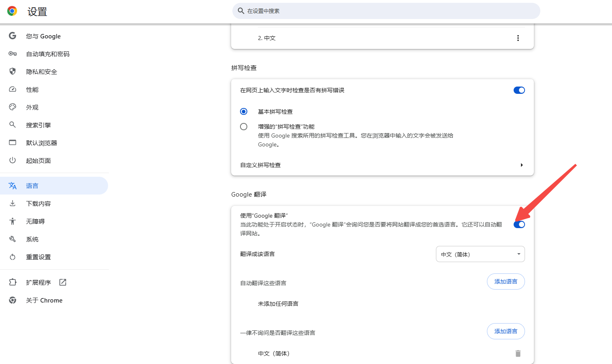Select 语言 in sidebar

click(54, 186)
